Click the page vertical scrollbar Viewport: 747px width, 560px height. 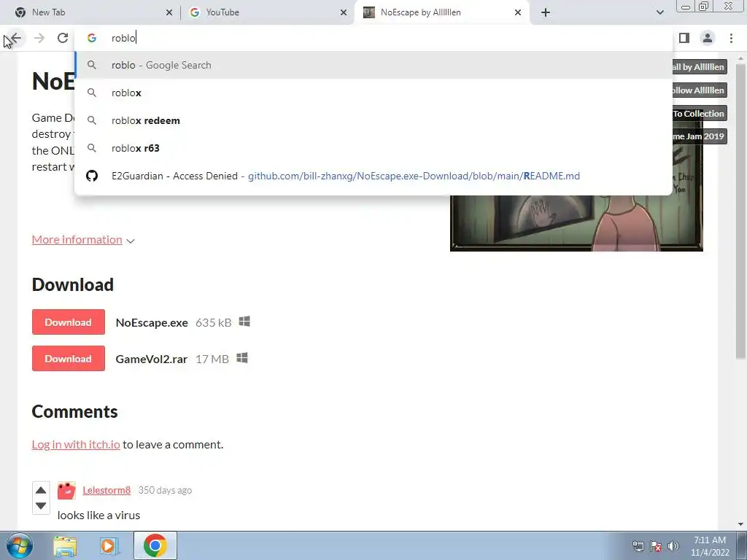point(740,211)
